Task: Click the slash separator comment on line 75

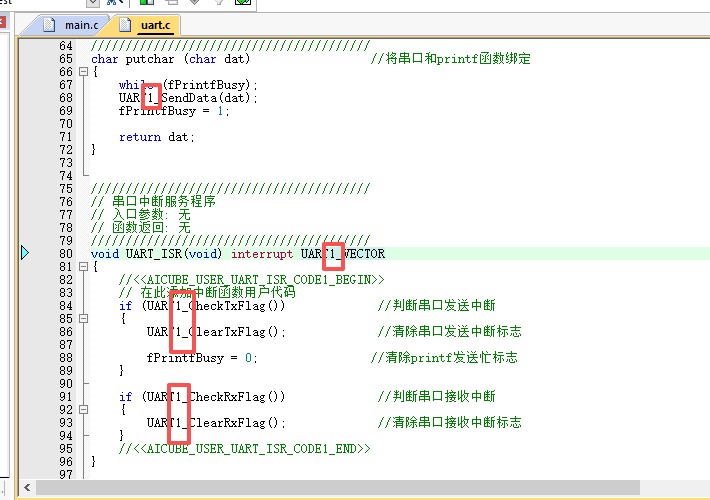Action: coord(230,188)
